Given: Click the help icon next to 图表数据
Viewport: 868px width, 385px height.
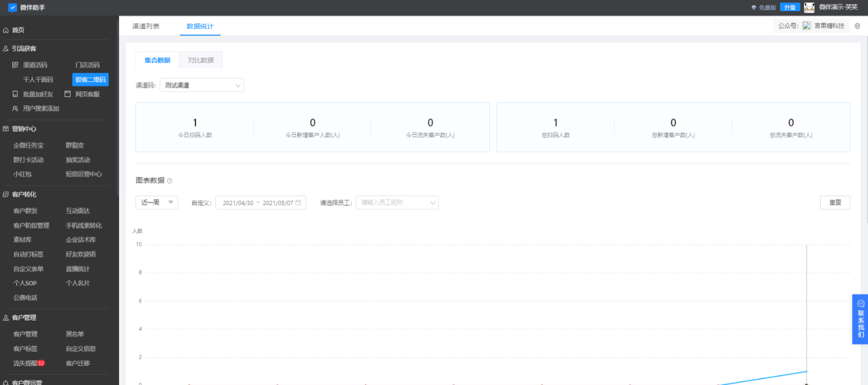Looking at the screenshot, I should click(170, 181).
